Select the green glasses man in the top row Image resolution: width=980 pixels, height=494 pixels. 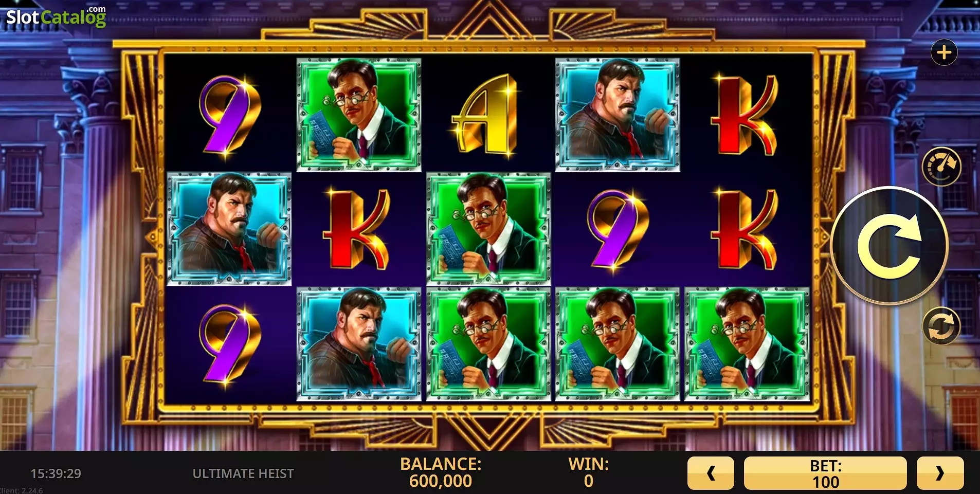359,115
